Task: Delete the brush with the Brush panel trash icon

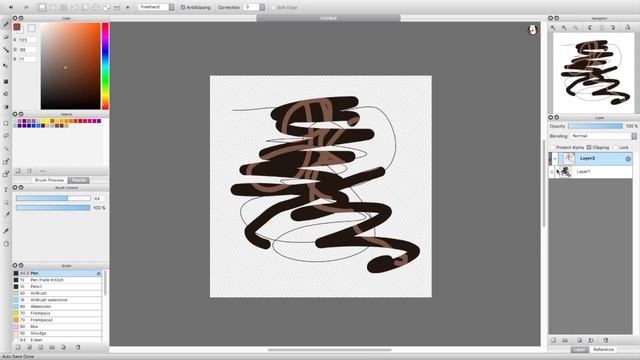Action: coord(78,347)
